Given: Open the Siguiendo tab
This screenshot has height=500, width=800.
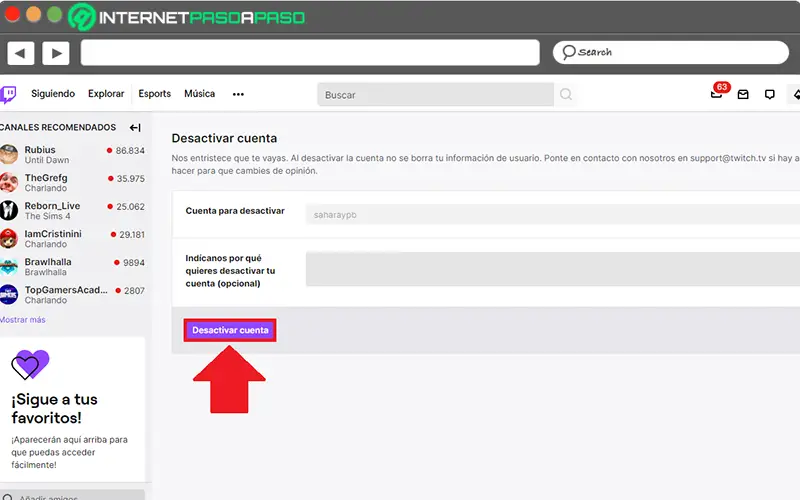Looking at the screenshot, I should (53, 94).
